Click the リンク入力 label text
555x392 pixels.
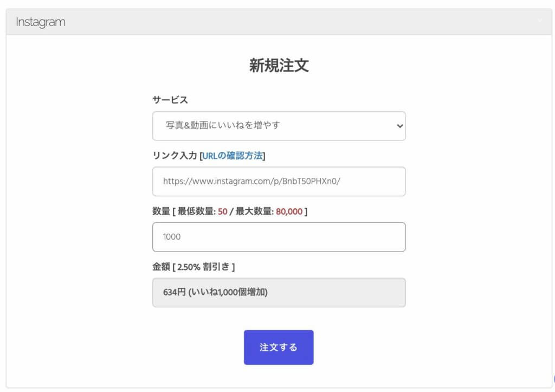click(x=175, y=156)
